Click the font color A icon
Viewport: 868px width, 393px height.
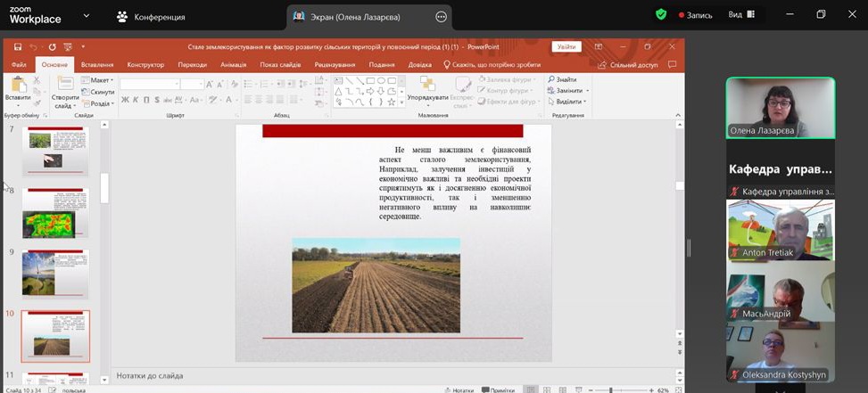coord(228,100)
